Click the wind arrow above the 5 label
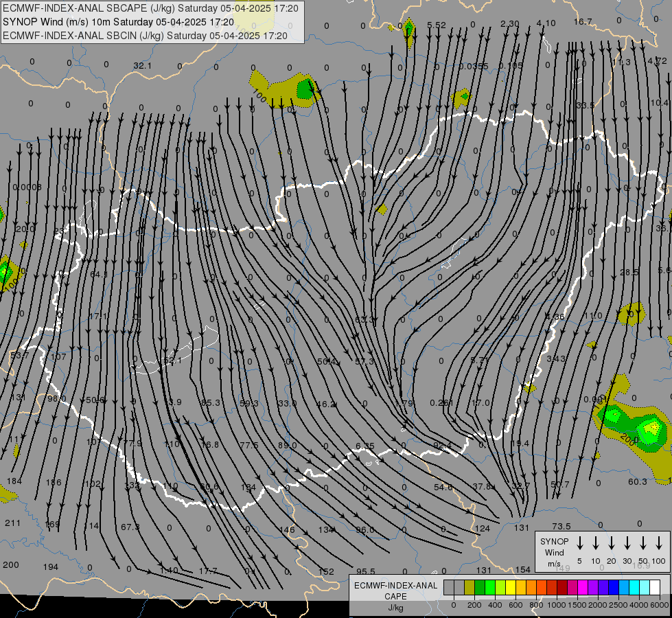Screen dimensions: 672x618 coord(579,543)
